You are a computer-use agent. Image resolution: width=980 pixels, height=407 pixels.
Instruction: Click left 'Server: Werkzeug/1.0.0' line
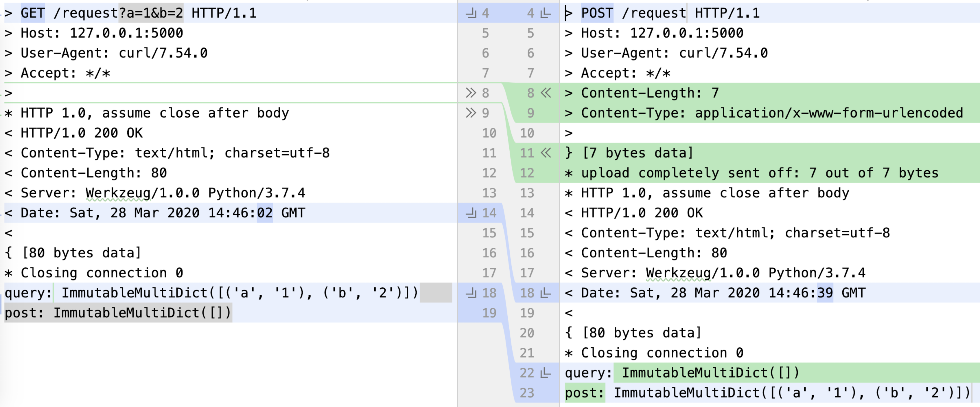click(x=155, y=193)
